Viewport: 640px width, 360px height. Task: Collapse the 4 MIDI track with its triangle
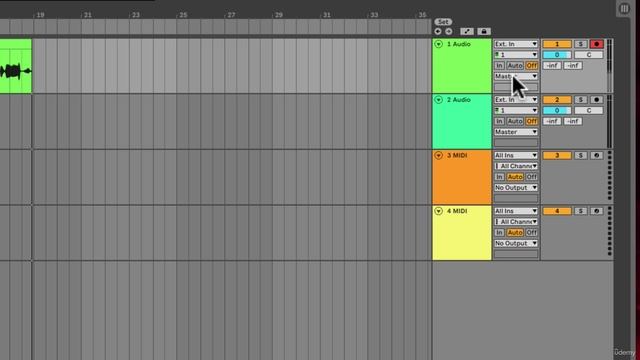(x=438, y=211)
